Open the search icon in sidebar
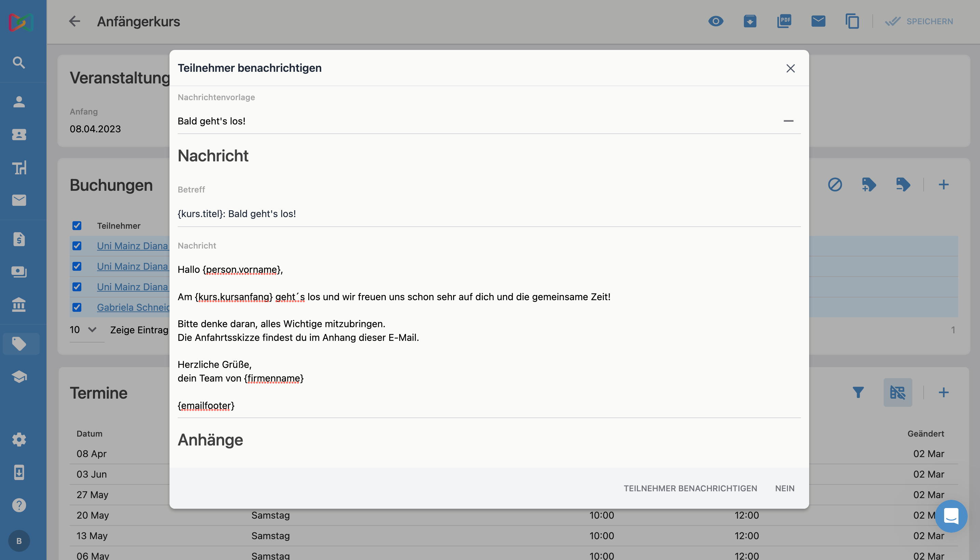This screenshot has height=560, width=980. [x=19, y=62]
